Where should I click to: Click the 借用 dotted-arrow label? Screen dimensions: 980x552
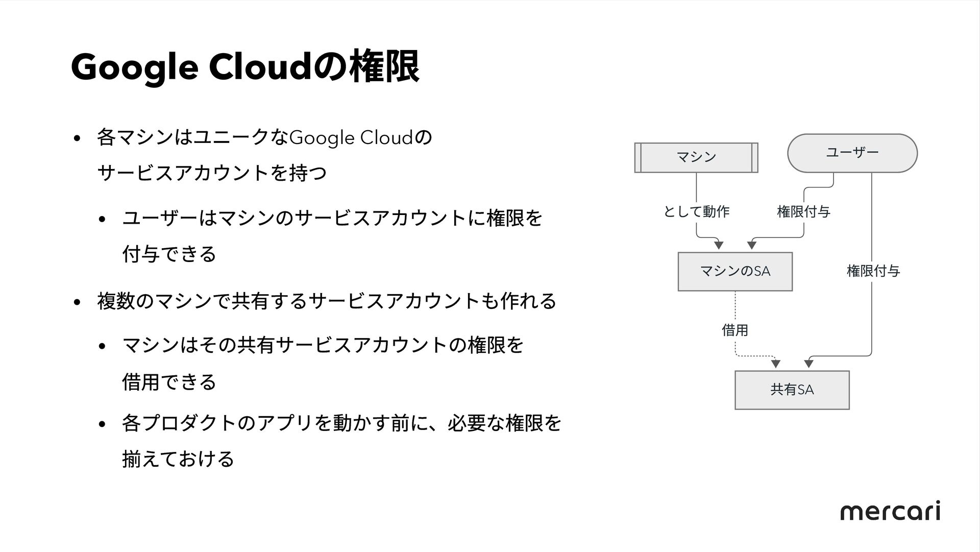[x=735, y=330]
